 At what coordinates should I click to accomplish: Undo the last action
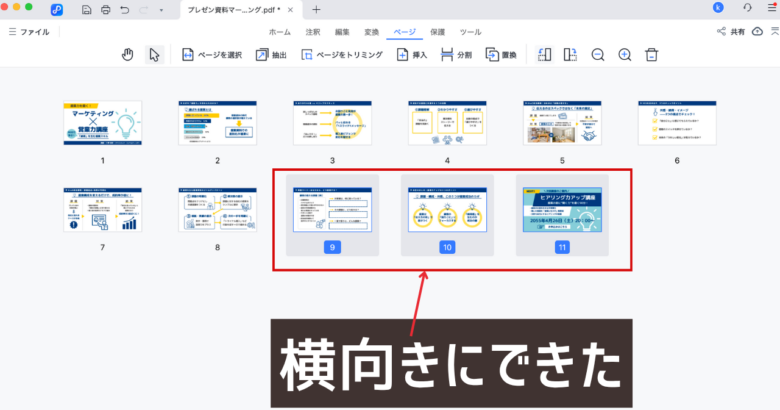[124, 9]
